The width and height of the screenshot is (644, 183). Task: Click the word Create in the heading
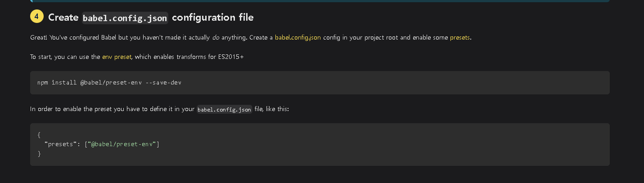(x=63, y=18)
